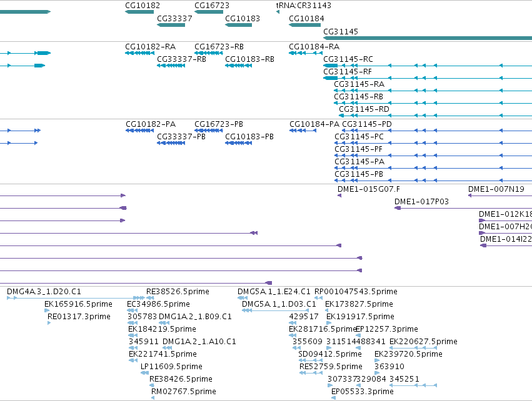Select the EK165916.5prime EST marker

pos(47,310)
